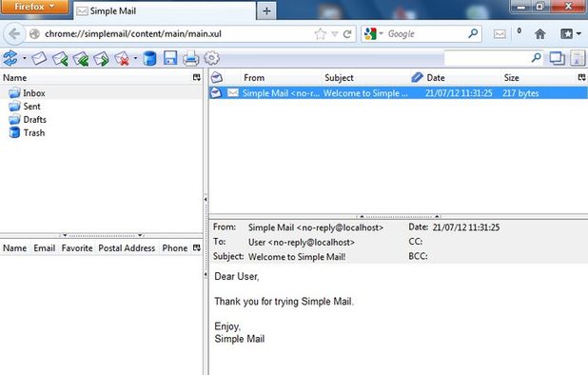
Task: Click the Google search magnifier icon
Action: (473, 33)
